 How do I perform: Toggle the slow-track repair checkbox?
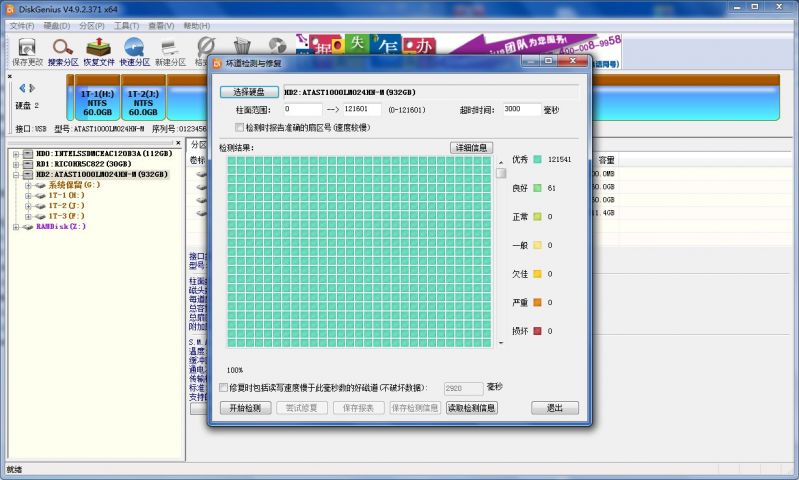click(x=224, y=387)
